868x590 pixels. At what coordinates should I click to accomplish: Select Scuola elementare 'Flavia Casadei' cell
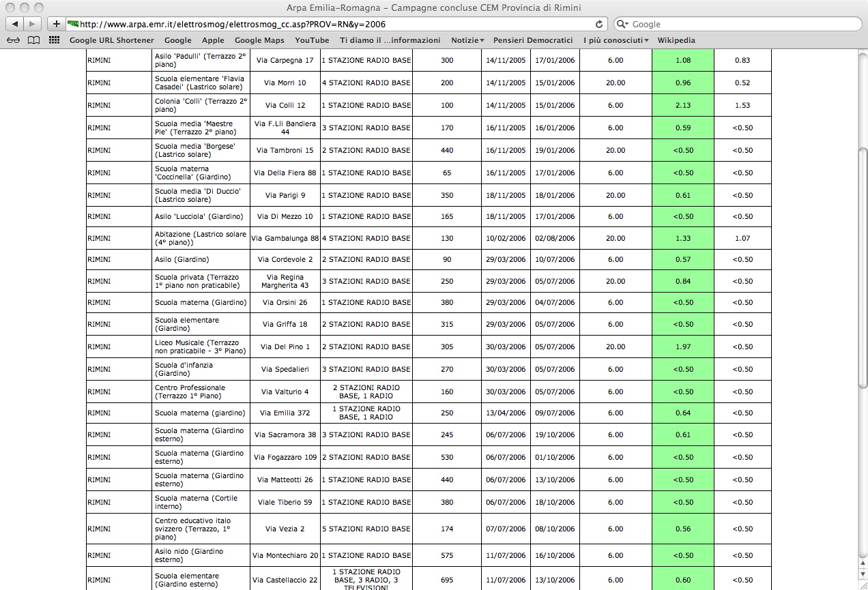point(201,83)
